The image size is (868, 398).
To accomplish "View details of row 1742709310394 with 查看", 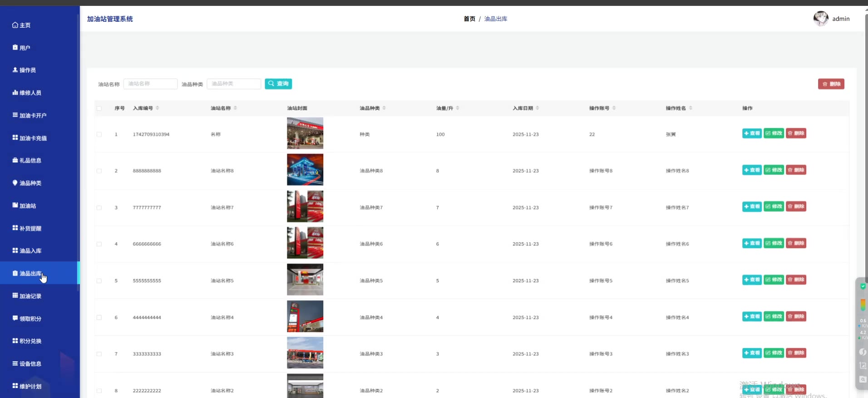I will tap(752, 133).
